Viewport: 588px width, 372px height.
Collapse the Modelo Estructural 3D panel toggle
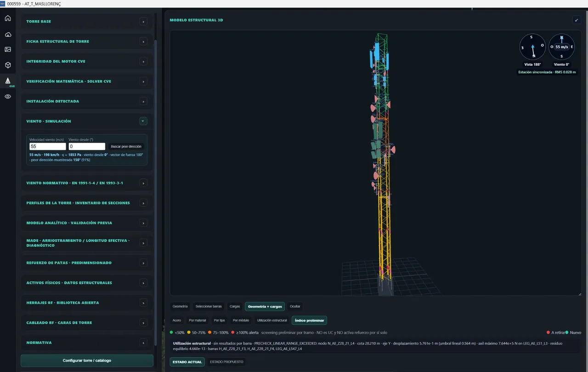point(577,20)
